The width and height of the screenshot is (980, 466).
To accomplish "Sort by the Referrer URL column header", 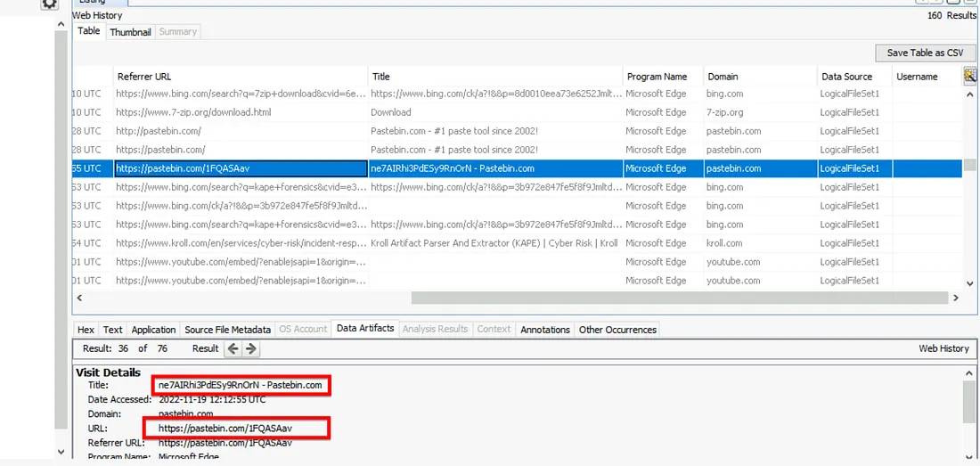I will click(144, 77).
